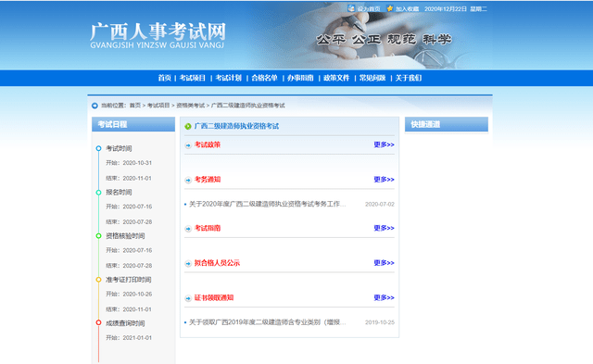Image resolution: width=593 pixels, height=364 pixels.
Task: Click the 报名时间 timeline marker circle
Action: [x=98, y=193]
